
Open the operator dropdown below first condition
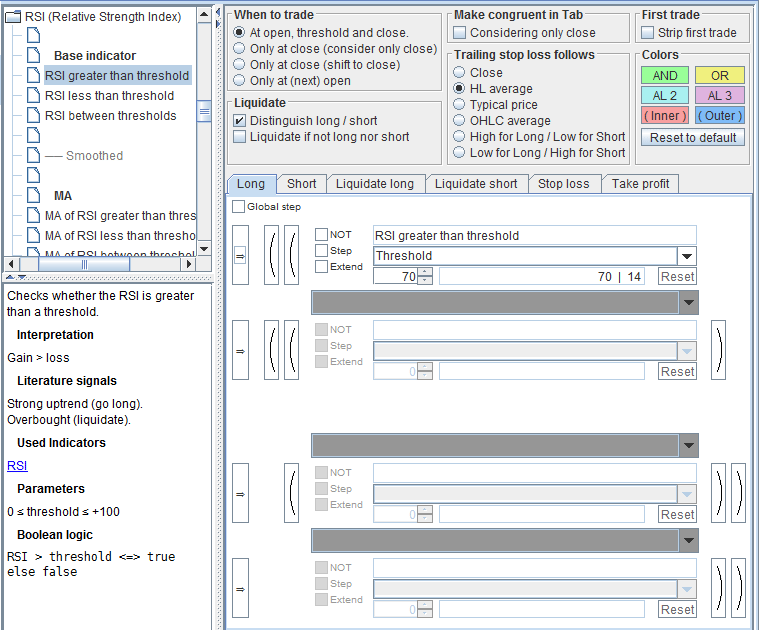click(x=689, y=302)
